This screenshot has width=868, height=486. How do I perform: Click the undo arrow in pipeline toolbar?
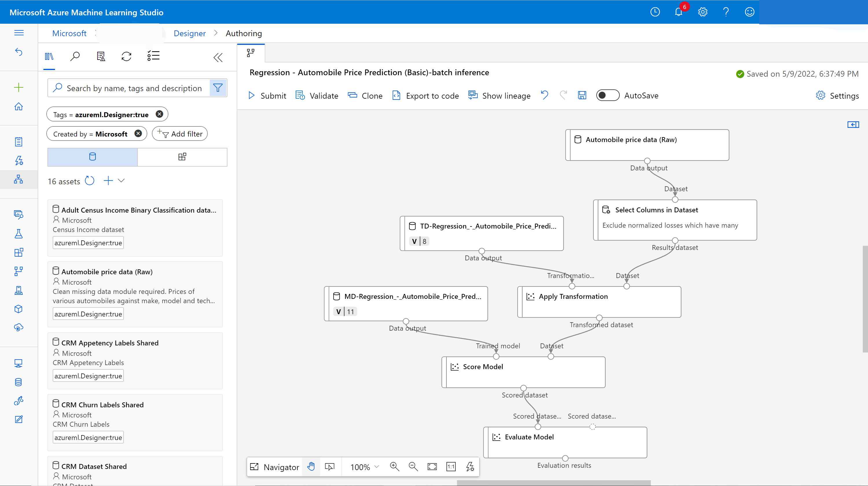pos(544,96)
